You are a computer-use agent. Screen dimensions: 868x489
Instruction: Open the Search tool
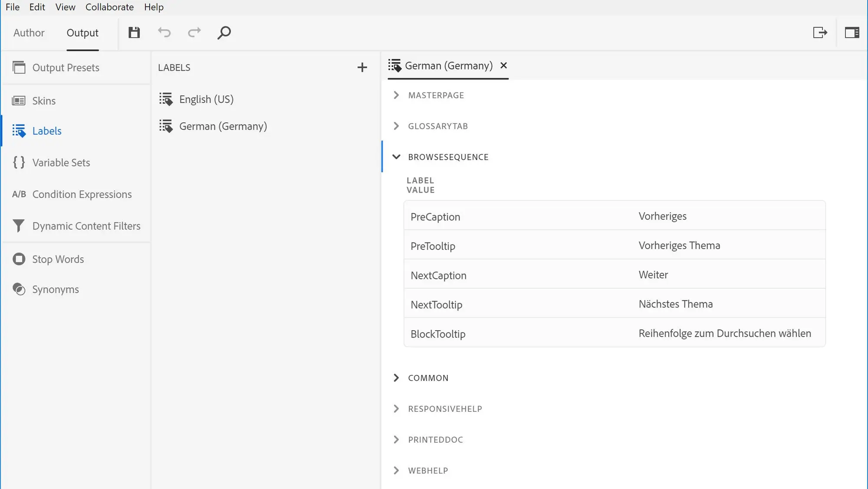pyautogui.click(x=224, y=33)
